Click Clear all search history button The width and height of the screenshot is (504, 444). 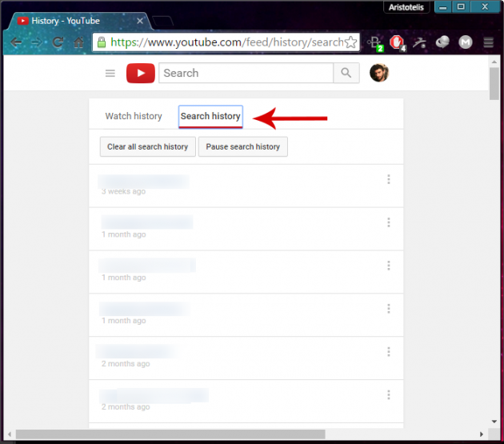[148, 147]
